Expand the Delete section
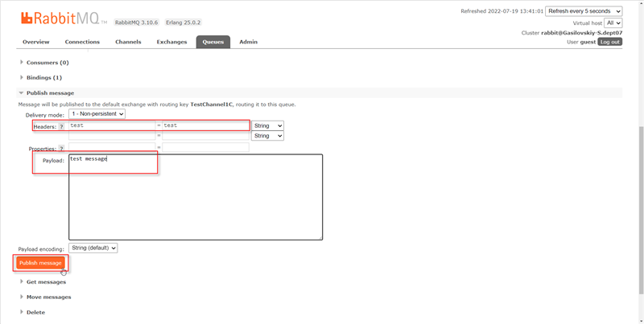The width and height of the screenshot is (644, 324). click(35, 312)
